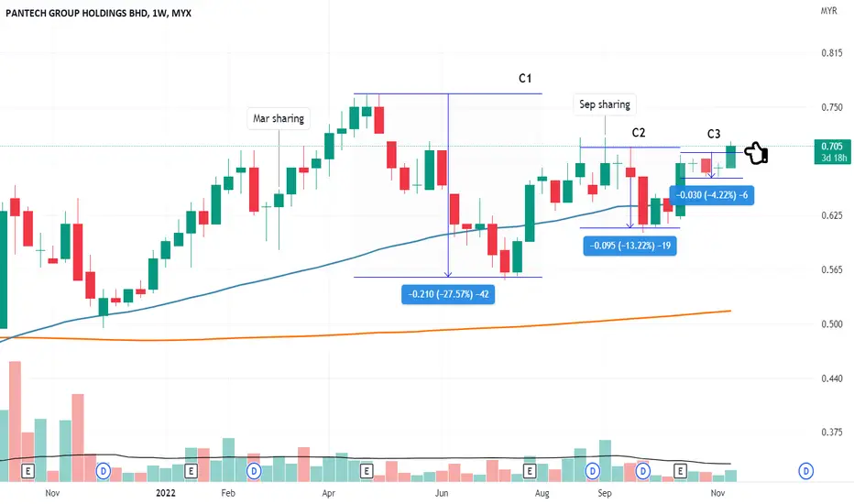Click the PANTECH GROUP HOLDINGS BHD symbol title
The image size is (854, 504).
(76, 13)
